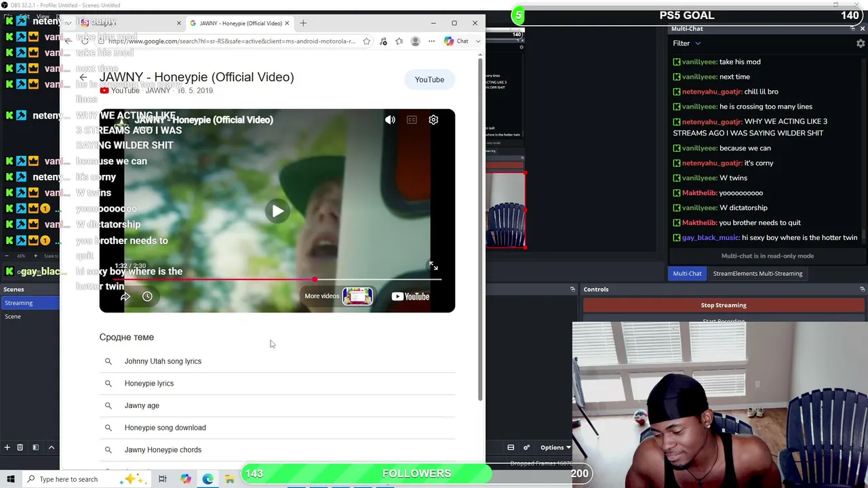Search related topic Jawny Honeypie chords

(277, 450)
